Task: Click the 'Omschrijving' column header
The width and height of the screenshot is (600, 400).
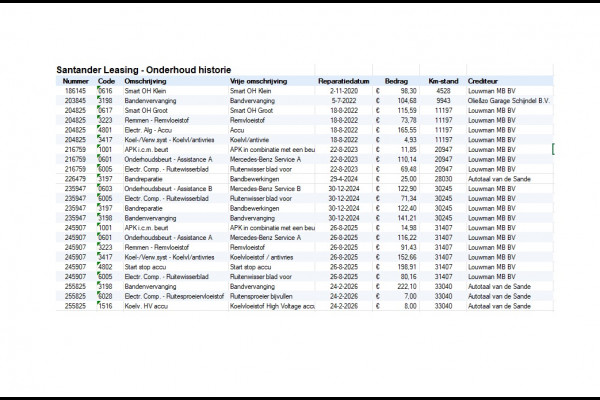Action: [x=145, y=81]
